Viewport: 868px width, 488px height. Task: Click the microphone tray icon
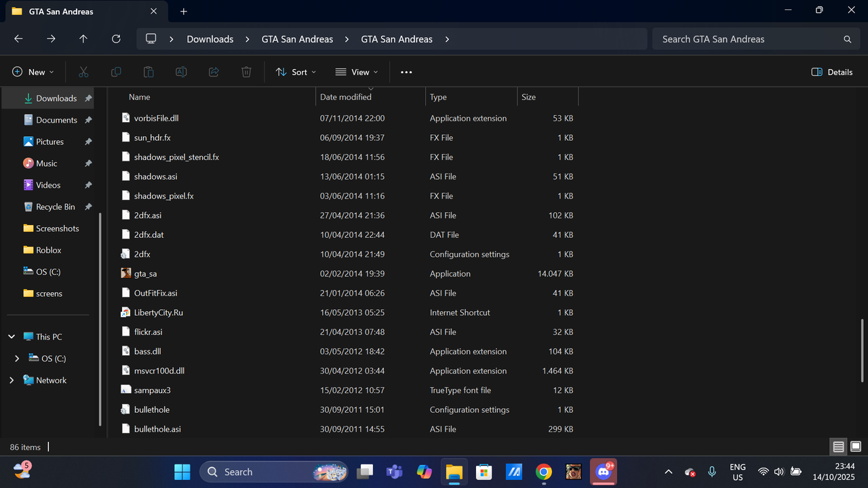point(712,472)
